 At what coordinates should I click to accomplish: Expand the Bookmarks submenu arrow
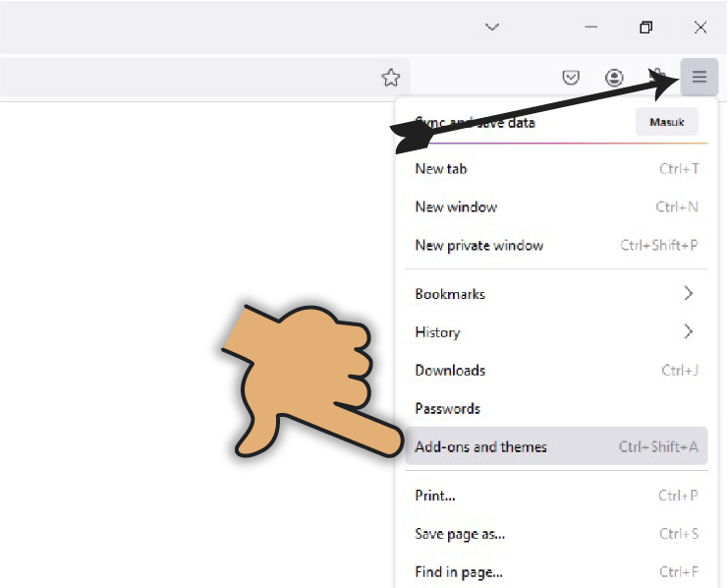coord(688,294)
